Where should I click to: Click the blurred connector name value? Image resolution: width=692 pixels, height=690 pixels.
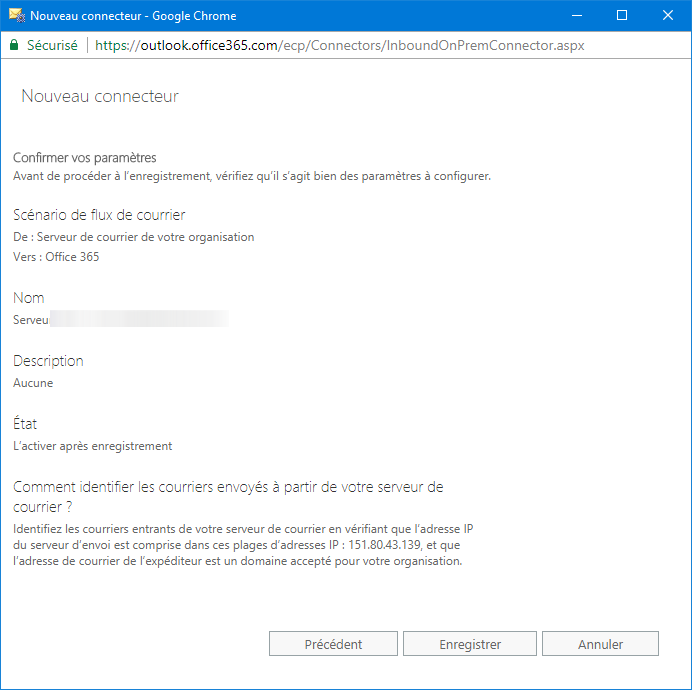click(x=120, y=320)
